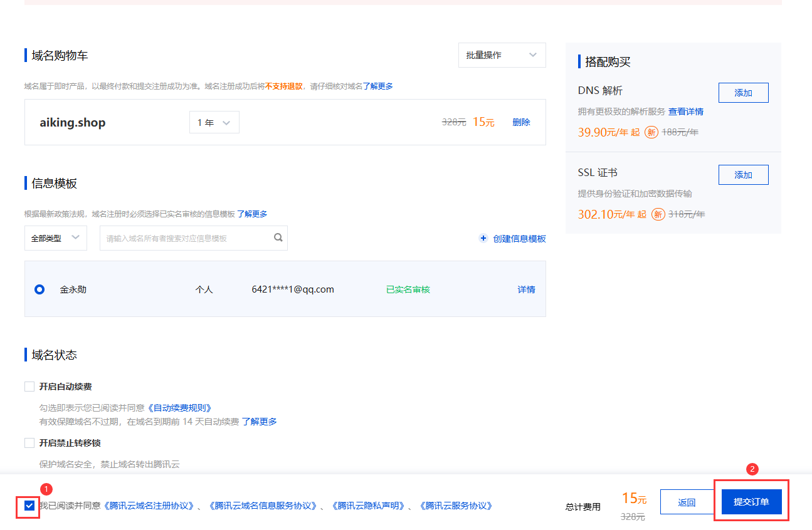Viewport: 812px width, 530px height.
Task: Click the 域名状态 heading
Action: tap(55, 355)
